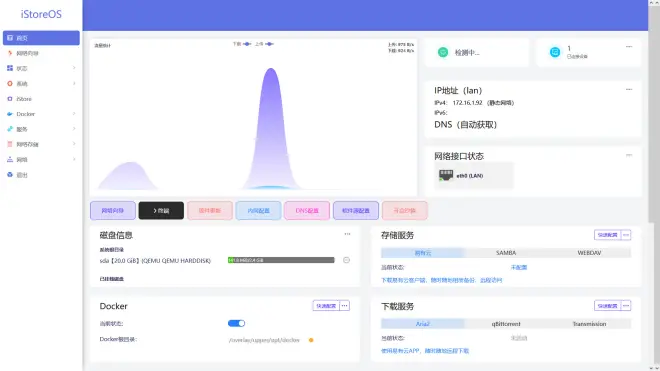Screen dimensions: 660x371
Task: Toggle the download series in traffic chart legend
Action: tap(242, 44)
